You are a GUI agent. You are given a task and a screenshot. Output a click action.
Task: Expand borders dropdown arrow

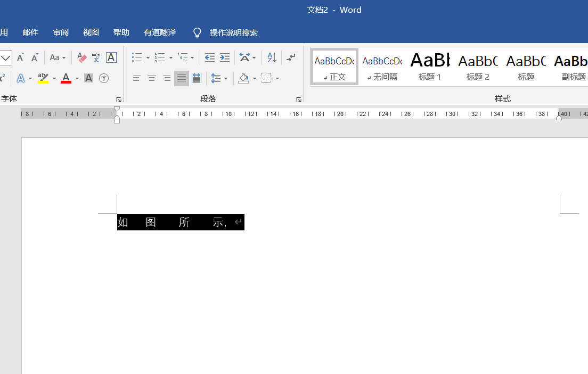[x=277, y=79]
